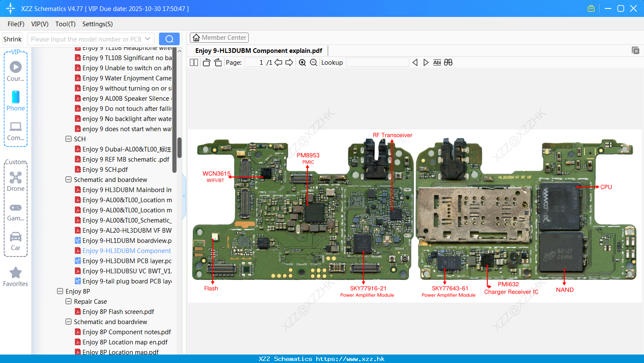
Task: Select the Computer category
Action: [x=16, y=131]
